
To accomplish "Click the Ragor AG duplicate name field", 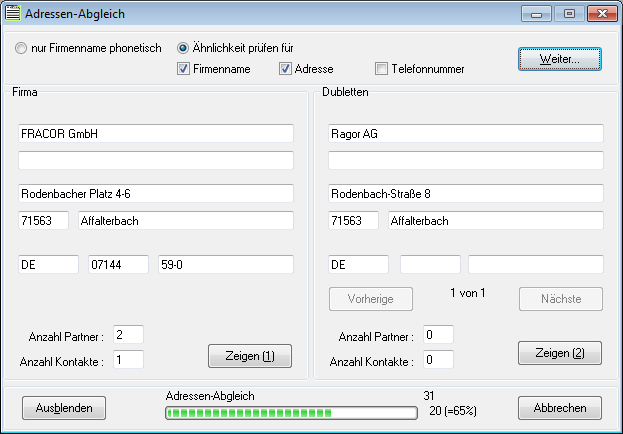I will 466,133.
